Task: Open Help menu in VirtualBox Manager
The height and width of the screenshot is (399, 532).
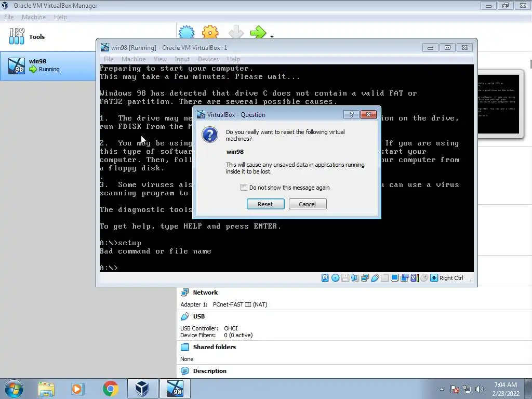Action: tap(60, 17)
